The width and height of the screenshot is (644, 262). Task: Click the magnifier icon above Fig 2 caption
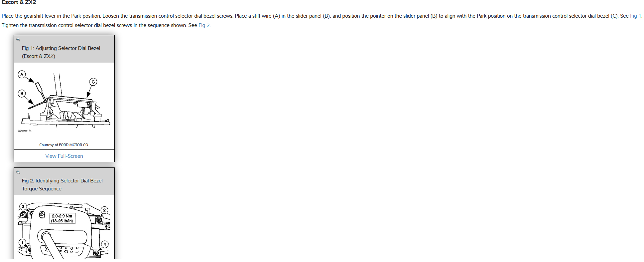pos(18,172)
